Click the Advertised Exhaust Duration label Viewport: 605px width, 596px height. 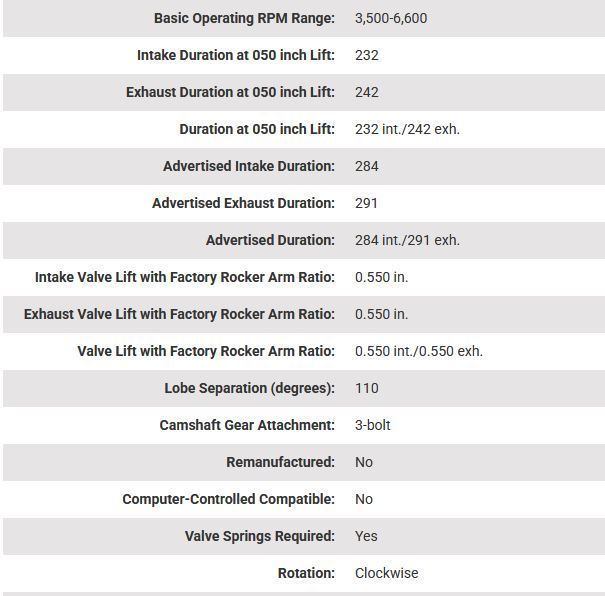243,203
